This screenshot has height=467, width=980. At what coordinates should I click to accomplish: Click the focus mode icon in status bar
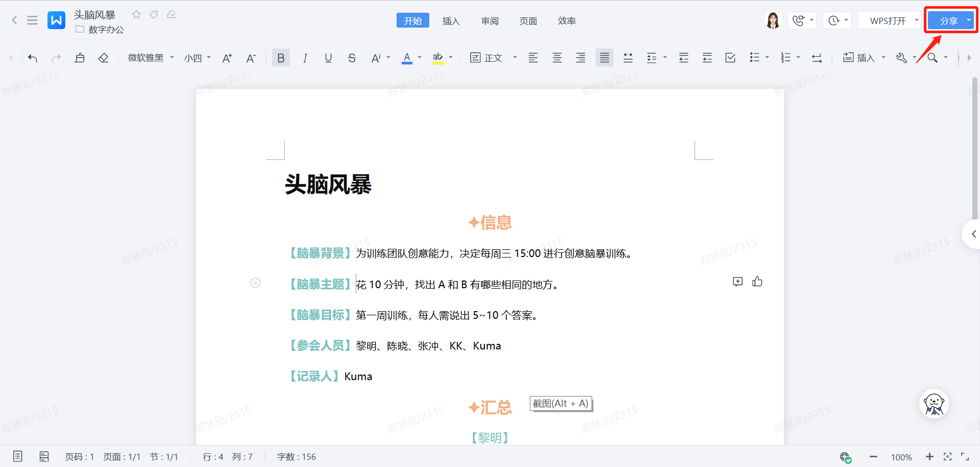[x=947, y=457]
